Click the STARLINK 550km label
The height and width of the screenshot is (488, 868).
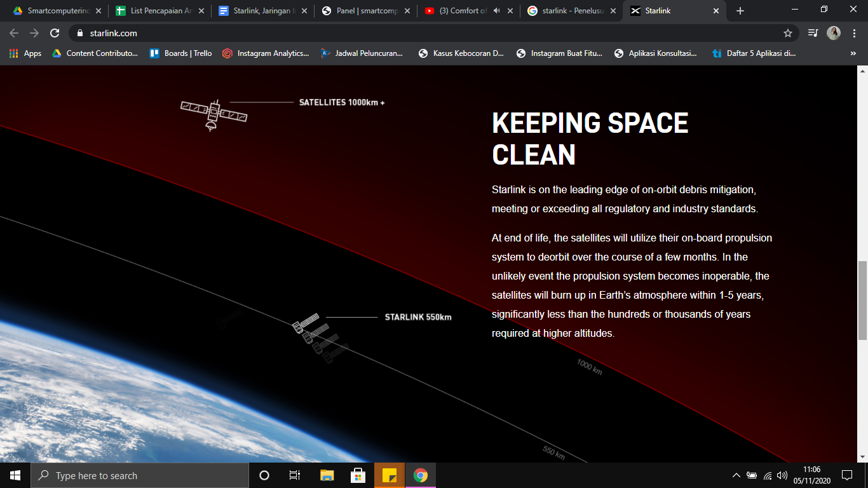pos(418,317)
